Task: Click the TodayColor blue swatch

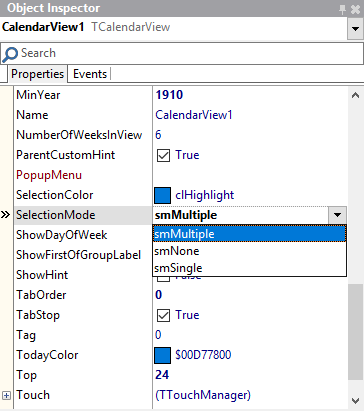Action: tap(163, 355)
